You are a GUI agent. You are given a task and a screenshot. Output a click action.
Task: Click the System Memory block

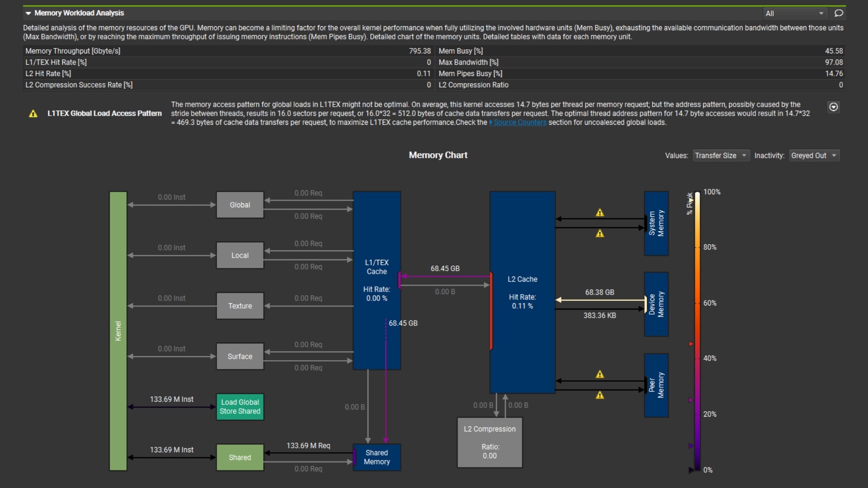(656, 223)
